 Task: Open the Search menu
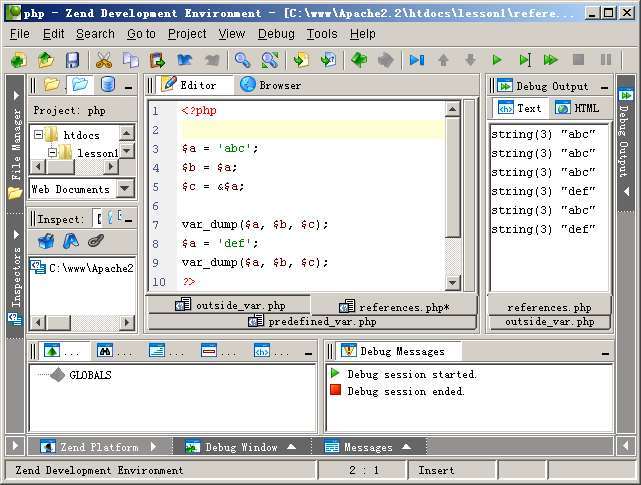coord(95,34)
